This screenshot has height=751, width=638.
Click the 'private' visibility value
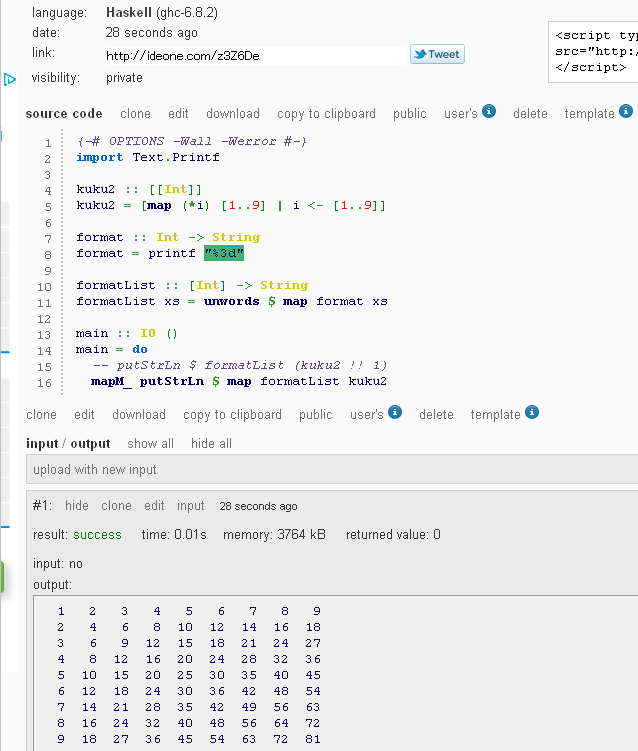pos(124,78)
